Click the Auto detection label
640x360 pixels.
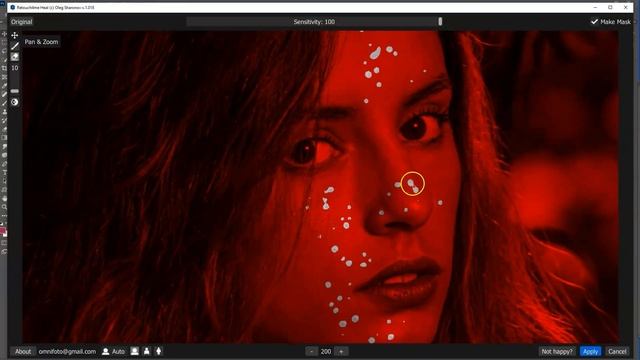point(118,351)
